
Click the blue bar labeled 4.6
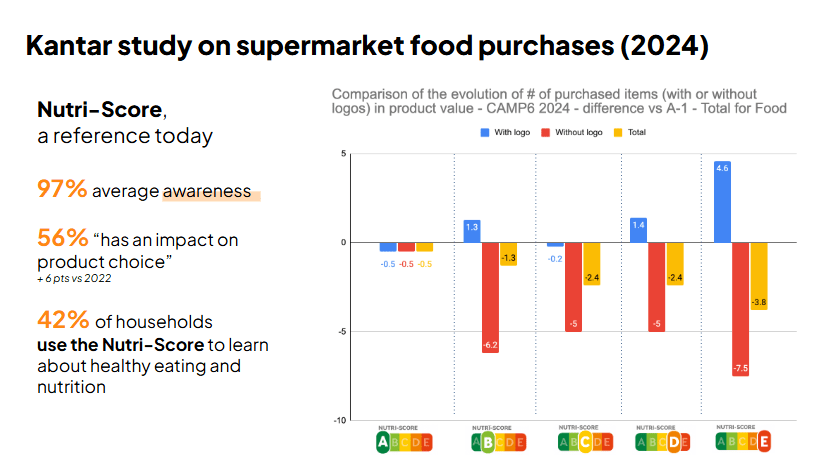[722, 201]
